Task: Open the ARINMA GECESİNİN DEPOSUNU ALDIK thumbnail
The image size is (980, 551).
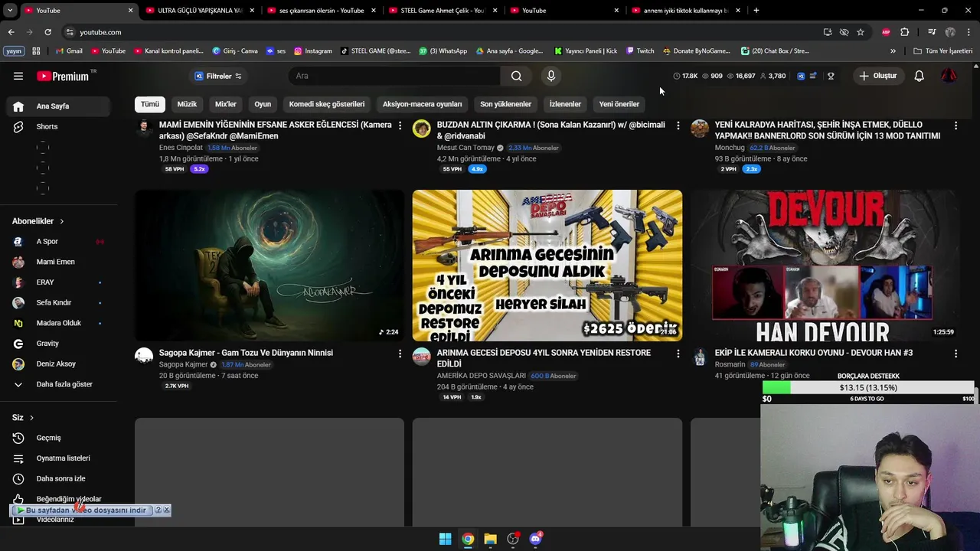Action: pos(547,265)
